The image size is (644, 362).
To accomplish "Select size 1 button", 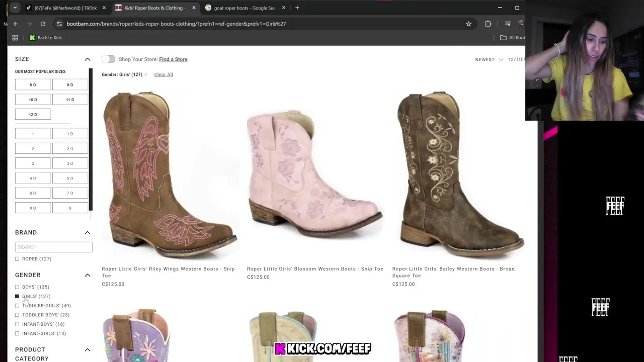I will pos(33,134).
